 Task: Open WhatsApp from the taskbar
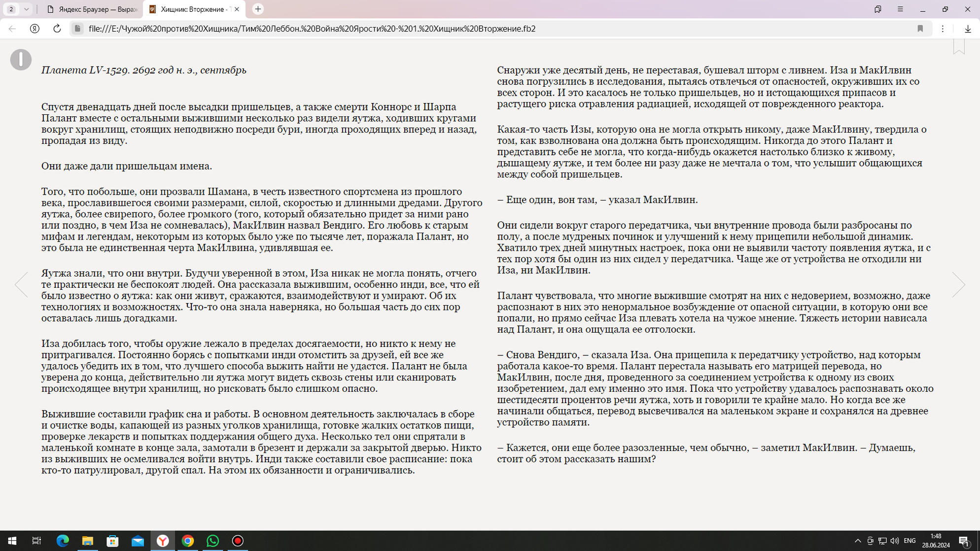click(212, 541)
